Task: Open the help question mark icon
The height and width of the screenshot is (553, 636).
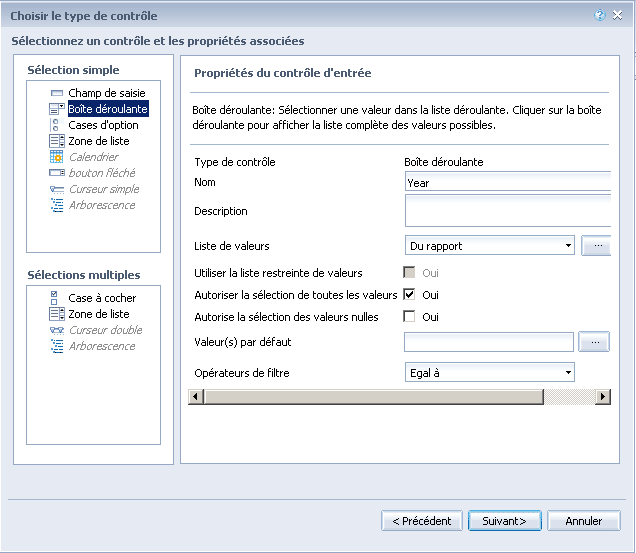Action: click(599, 15)
